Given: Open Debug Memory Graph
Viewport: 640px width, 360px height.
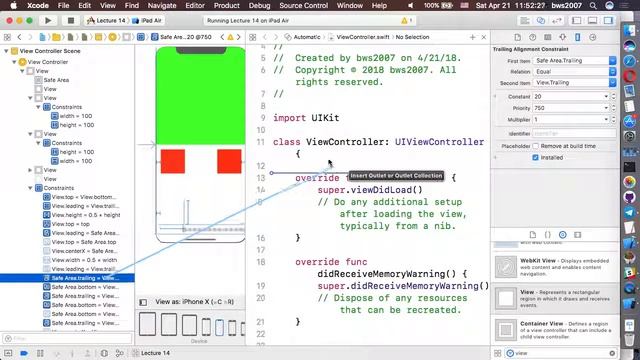Looking at the screenshot, I should [120, 353].
